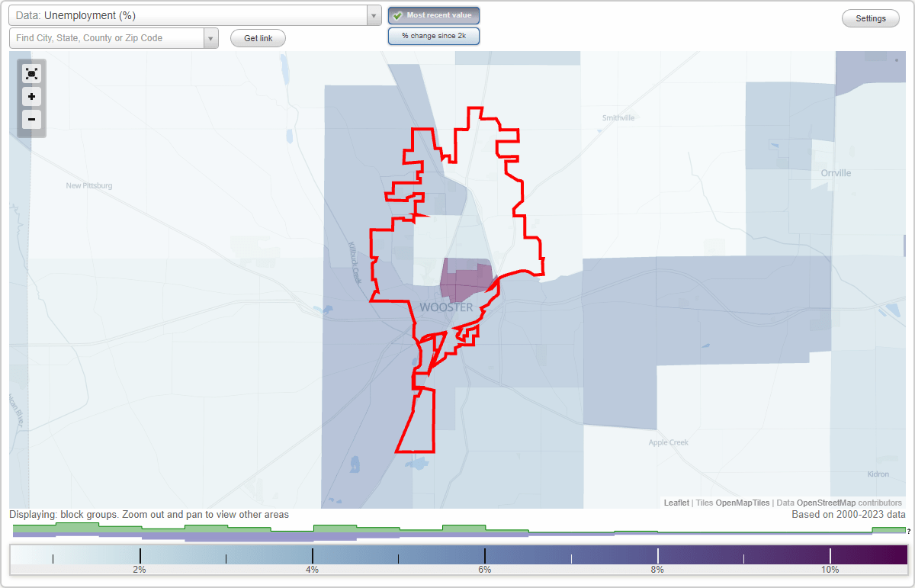This screenshot has width=915, height=588.
Task: Click the Apple Creek map label
Action: coord(669,442)
